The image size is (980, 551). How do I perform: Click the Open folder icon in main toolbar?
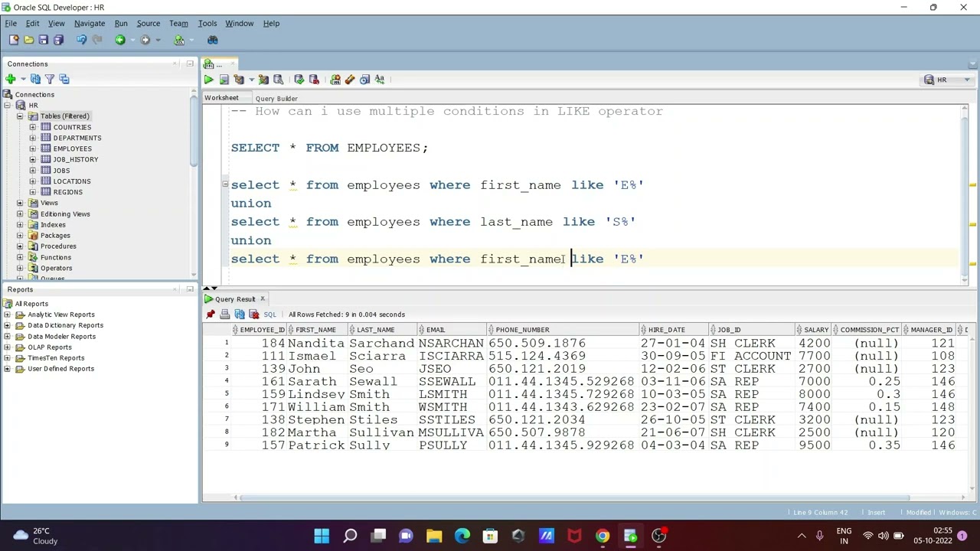pyautogui.click(x=29, y=40)
